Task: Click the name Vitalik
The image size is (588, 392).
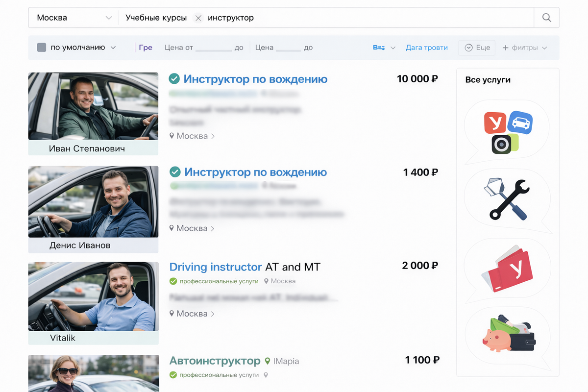Action: (63, 338)
